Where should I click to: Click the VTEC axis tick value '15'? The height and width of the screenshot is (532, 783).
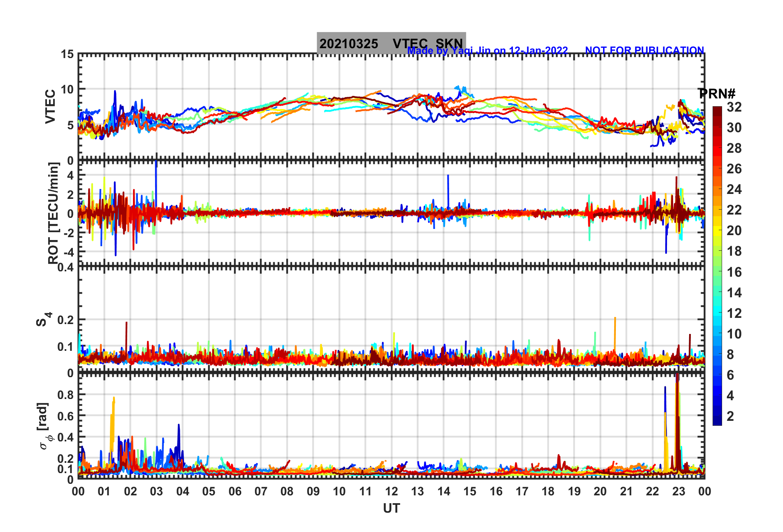click(x=67, y=54)
